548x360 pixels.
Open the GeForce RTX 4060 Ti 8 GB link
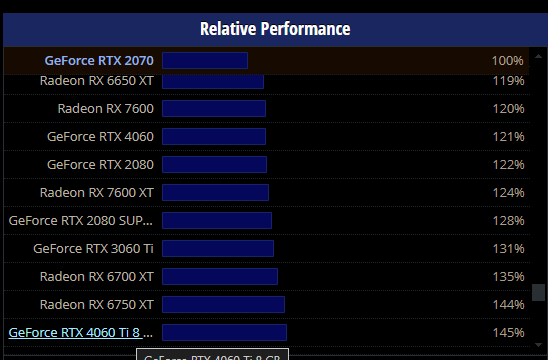pos(81,332)
